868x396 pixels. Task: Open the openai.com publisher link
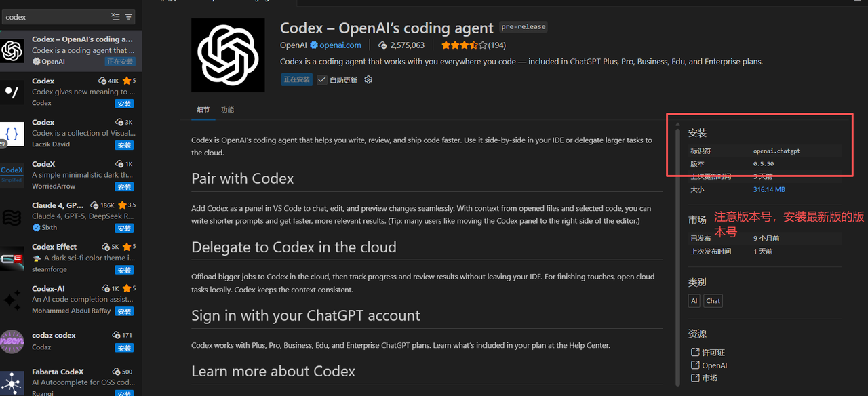(340, 45)
